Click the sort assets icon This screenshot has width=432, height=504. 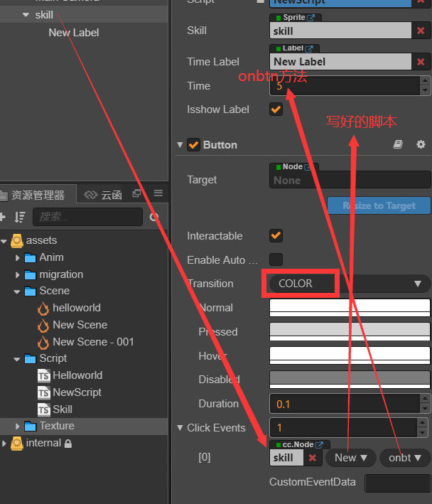[20, 218]
